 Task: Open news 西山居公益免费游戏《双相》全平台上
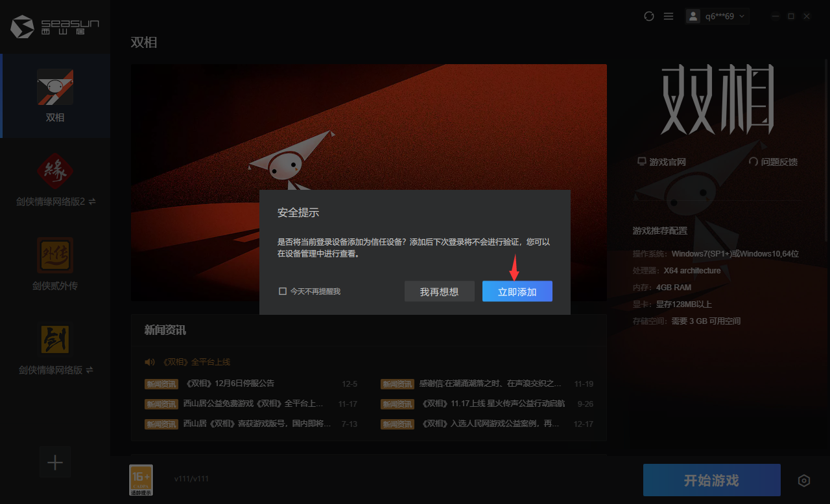point(253,404)
